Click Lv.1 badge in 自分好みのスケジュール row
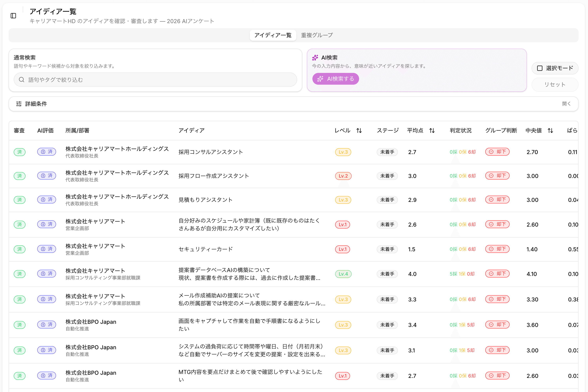588x392 pixels. point(342,224)
